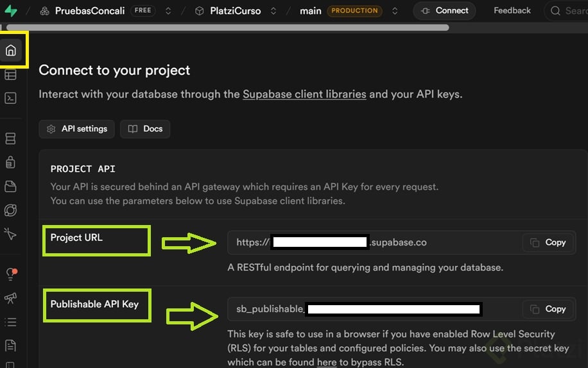
Task: Open the Realtime sidebar icon
Action: click(x=10, y=234)
